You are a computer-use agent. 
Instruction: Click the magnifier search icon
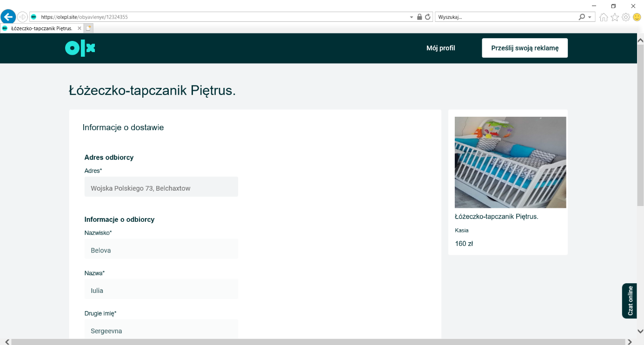click(582, 17)
